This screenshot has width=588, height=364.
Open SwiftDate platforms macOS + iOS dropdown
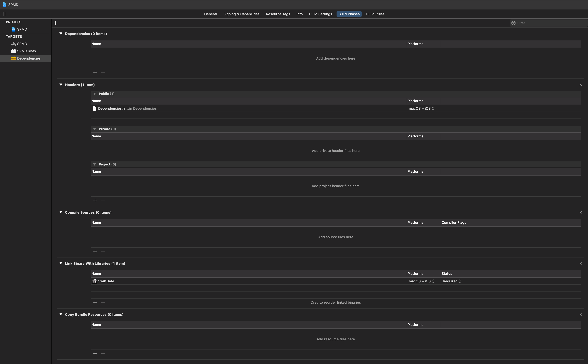(421, 281)
